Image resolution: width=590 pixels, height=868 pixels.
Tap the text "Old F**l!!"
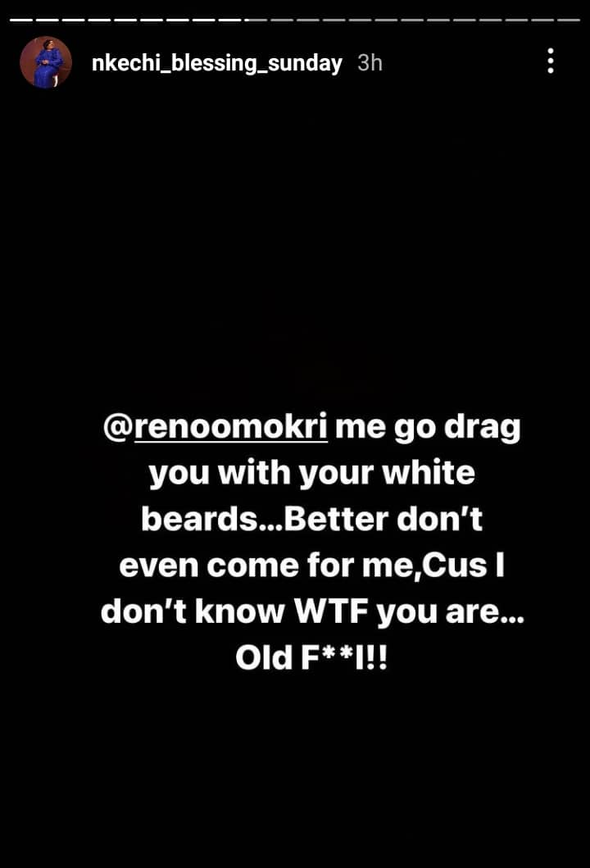pyautogui.click(x=311, y=658)
